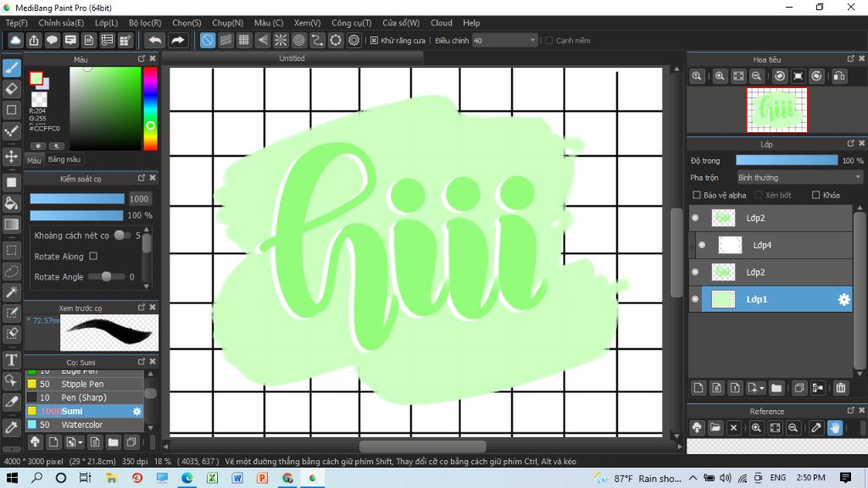Add a new layer folder
The width and height of the screenshot is (868, 488).
pyautogui.click(x=776, y=388)
